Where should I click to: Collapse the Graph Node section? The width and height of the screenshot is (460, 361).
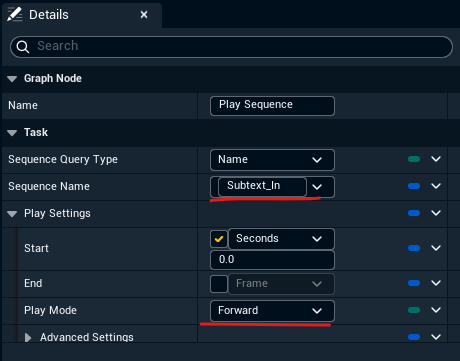pos(12,79)
